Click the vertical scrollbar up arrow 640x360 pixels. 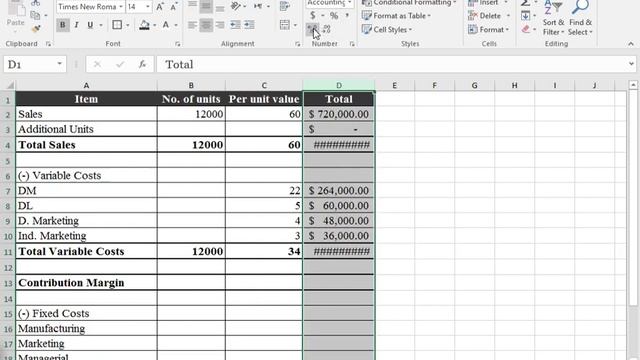633,85
